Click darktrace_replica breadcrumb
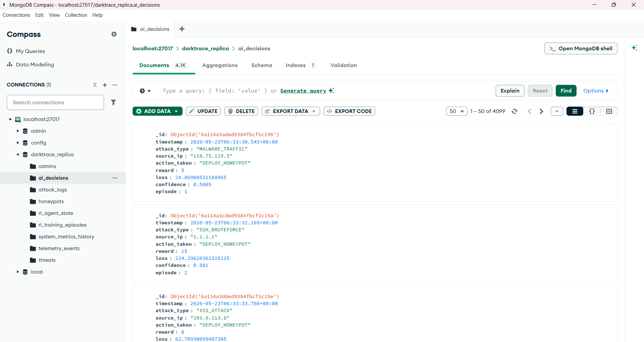644x342 pixels. [x=205, y=49]
